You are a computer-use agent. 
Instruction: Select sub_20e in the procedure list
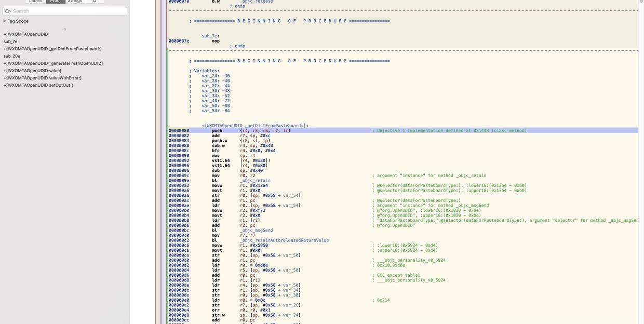click(x=12, y=56)
